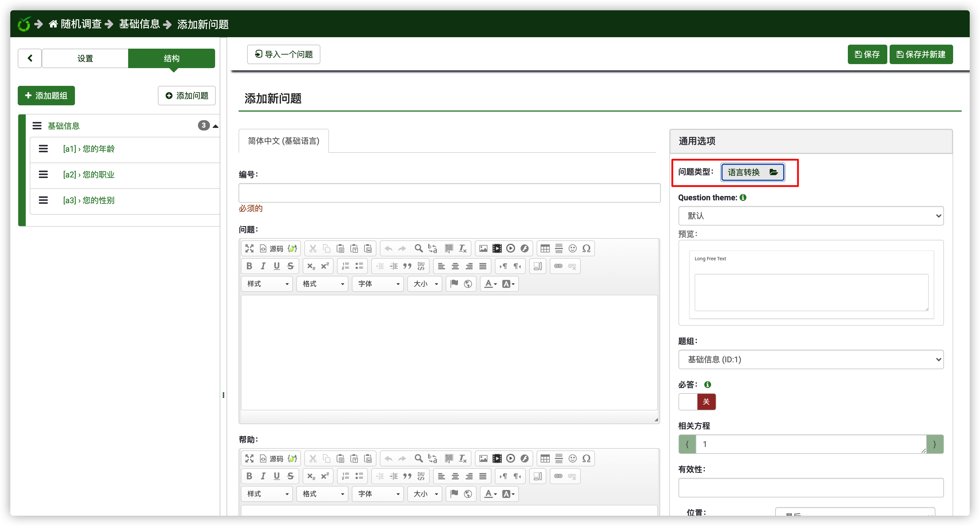Open the text color picker in the 问题 editor
This screenshot has height=526, width=980.
click(490, 284)
